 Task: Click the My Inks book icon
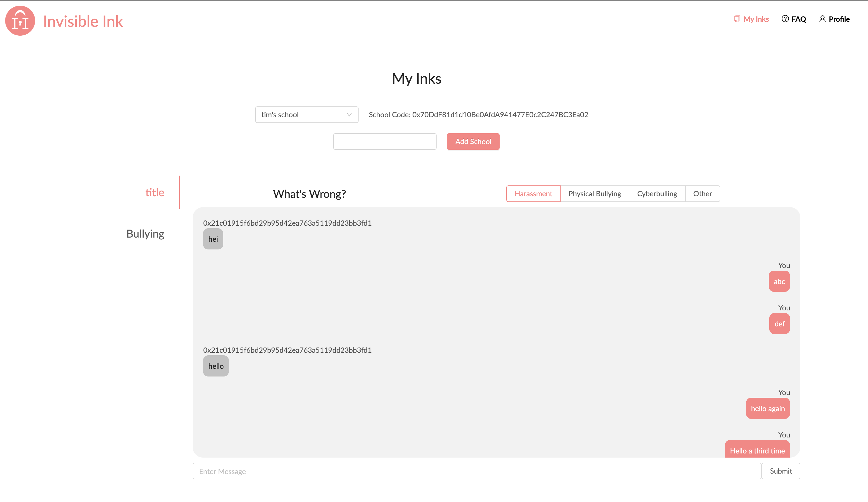[x=737, y=19]
